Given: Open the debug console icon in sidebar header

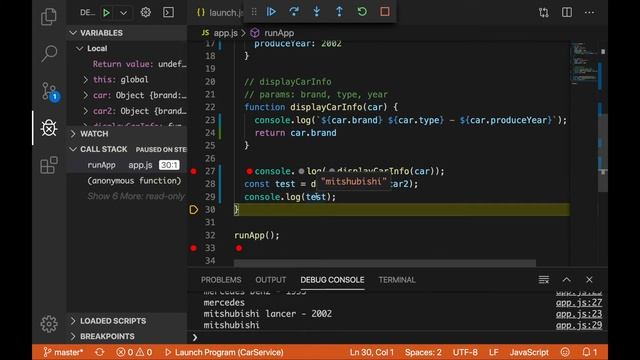Looking at the screenshot, I should pos(168,12).
